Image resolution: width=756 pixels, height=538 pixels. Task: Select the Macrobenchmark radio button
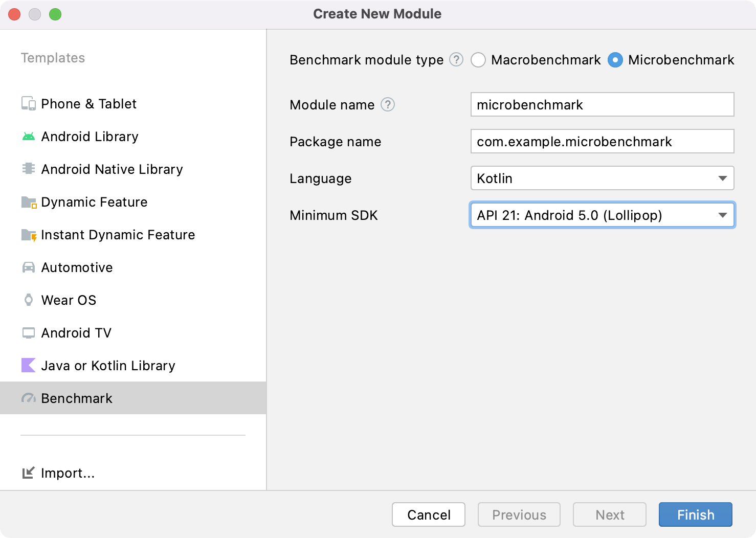click(478, 60)
